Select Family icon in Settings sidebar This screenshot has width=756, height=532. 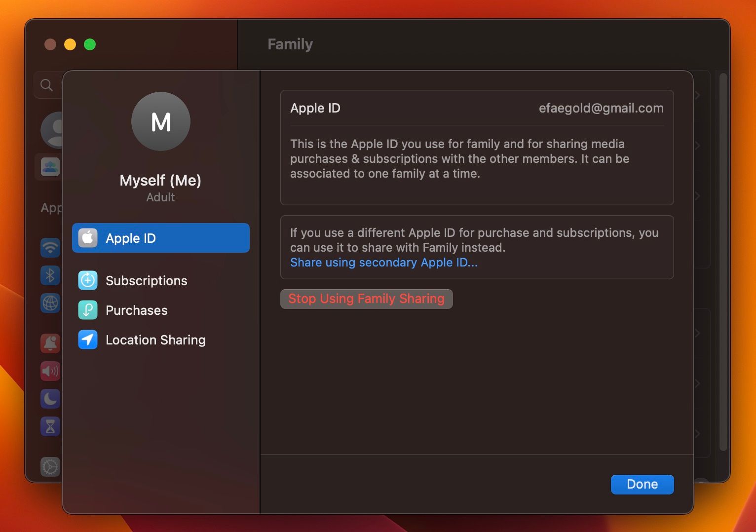[x=50, y=167]
